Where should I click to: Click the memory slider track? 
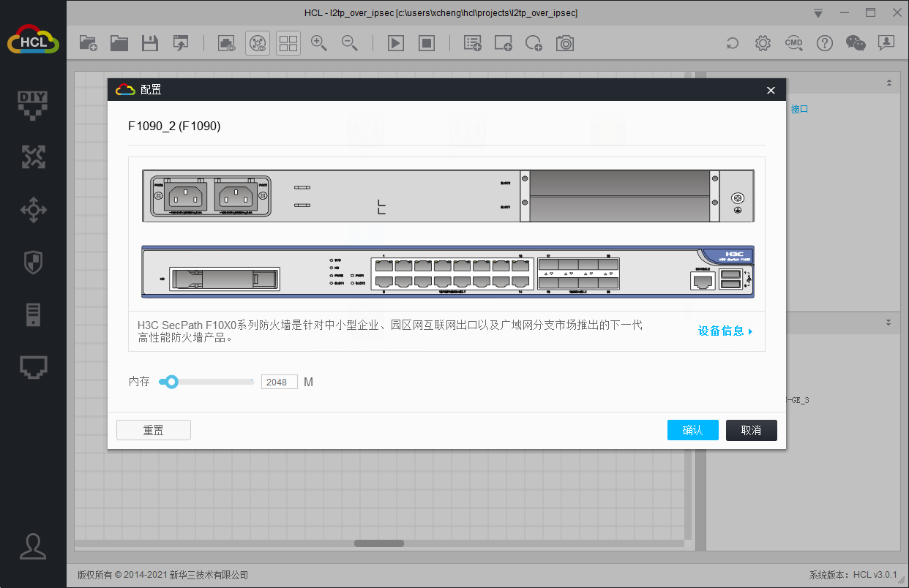point(206,382)
